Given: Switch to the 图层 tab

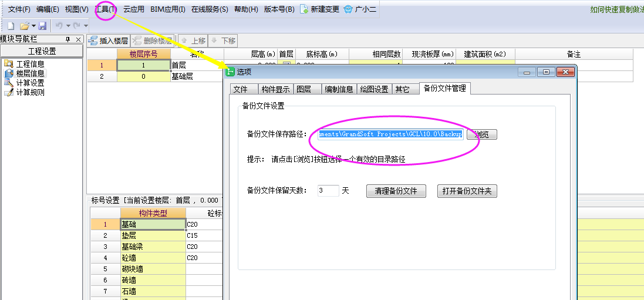Looking at the screenshot, I should [307, 89].
